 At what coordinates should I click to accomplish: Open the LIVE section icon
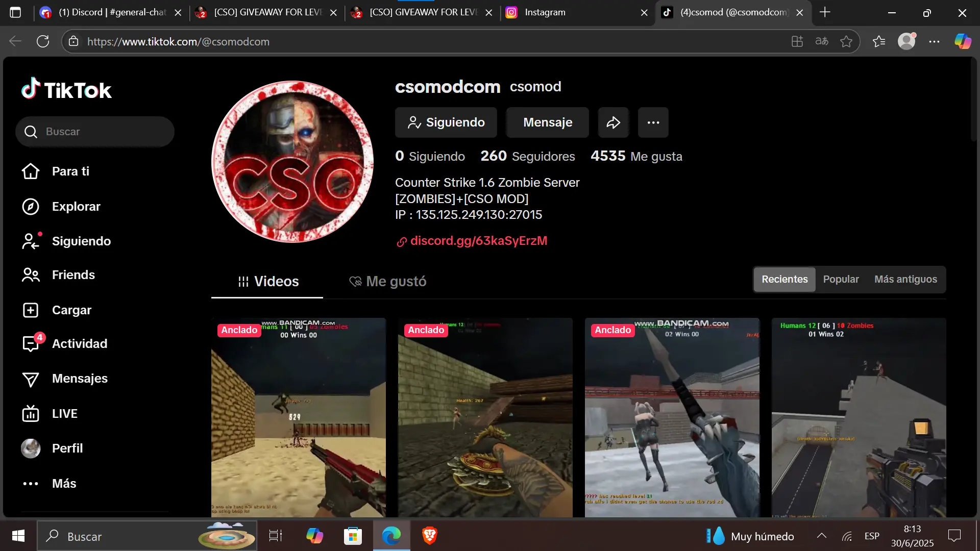point(31,414)
